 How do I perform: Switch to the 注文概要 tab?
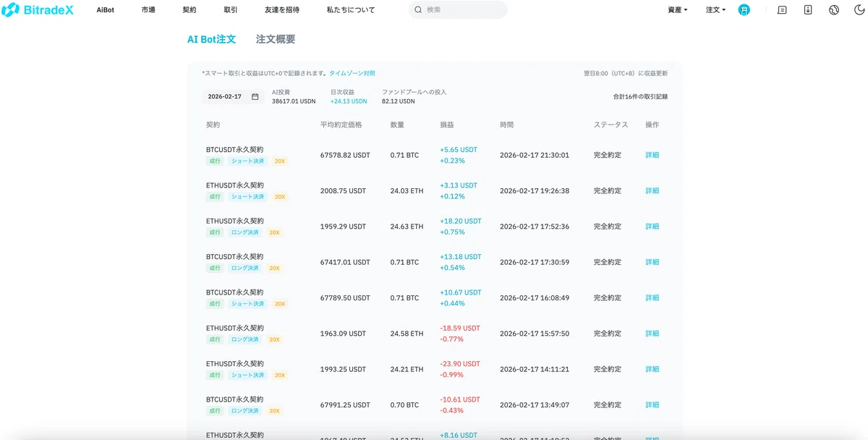coord(276,39)
